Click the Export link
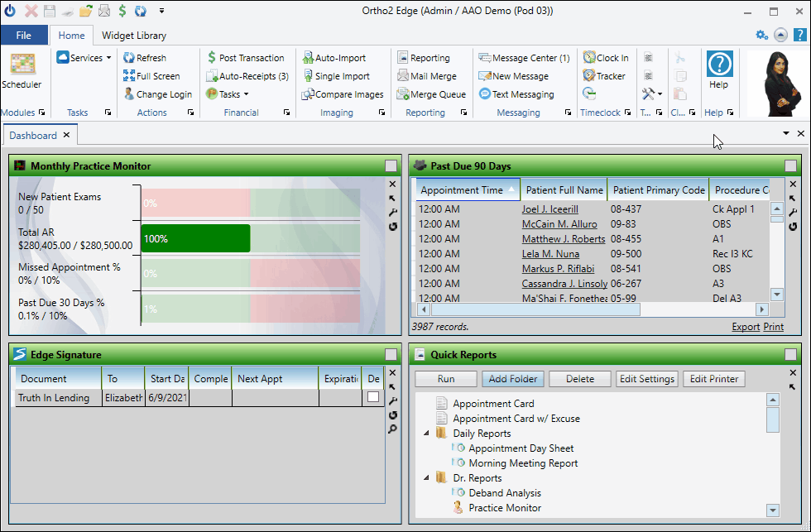 click(x=746, y=327)
